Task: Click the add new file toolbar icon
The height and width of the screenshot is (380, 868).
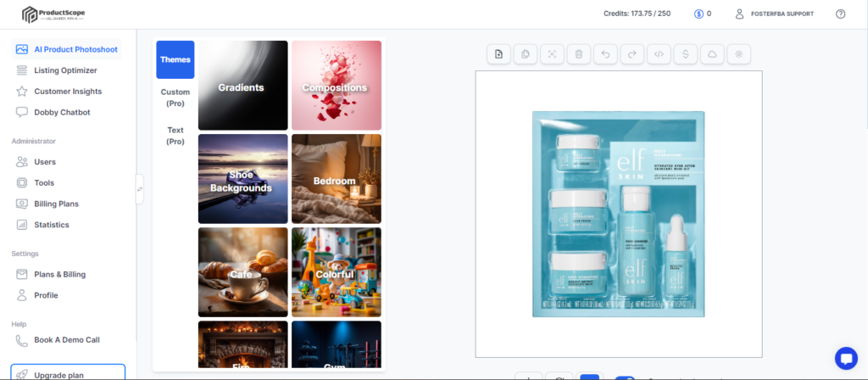Action: click(498, 53)
